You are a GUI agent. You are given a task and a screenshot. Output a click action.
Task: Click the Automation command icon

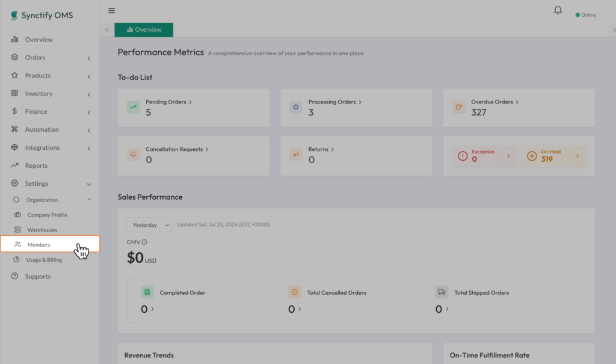click(x=14, y=129)
